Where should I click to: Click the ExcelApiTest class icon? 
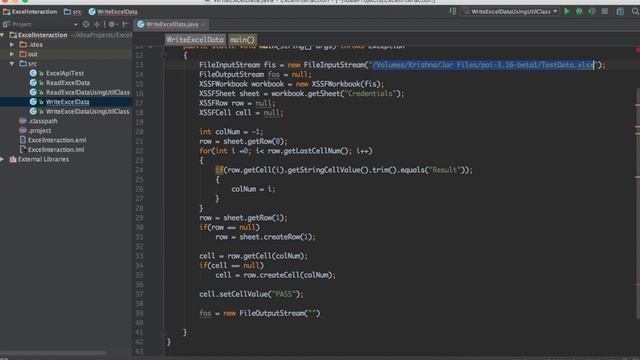click(33, 73)
